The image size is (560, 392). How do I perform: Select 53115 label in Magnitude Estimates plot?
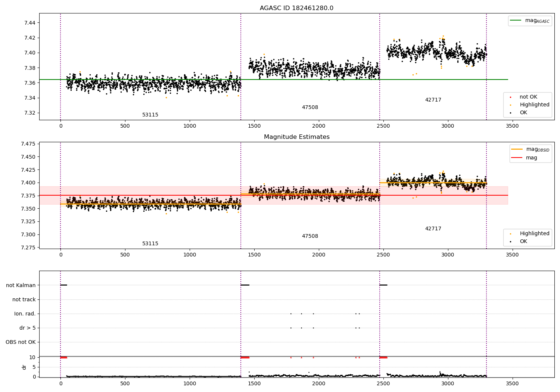pyautogui.click(x=150, y=244)
